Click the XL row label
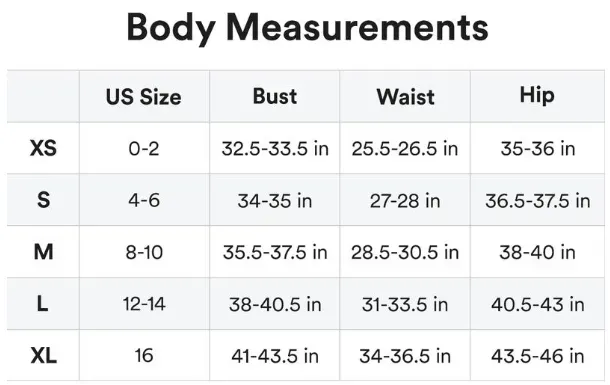The image size is (610, 385). click(x=44, y=355)
